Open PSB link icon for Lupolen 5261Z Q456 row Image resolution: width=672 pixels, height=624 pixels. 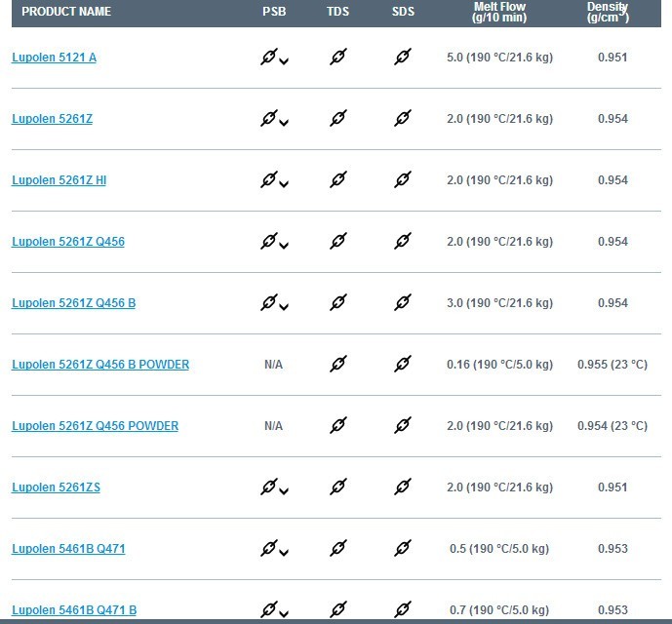[x=269, y=241]
